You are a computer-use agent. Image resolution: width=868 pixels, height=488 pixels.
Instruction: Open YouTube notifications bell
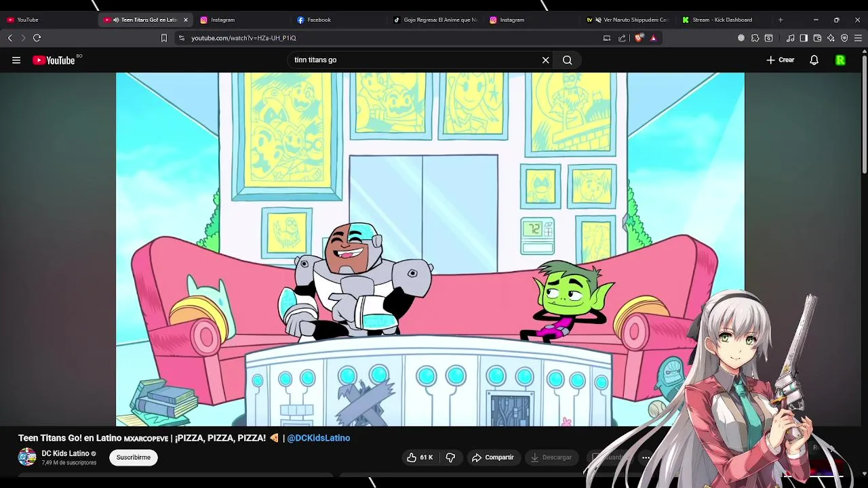(x=814, y=60)
